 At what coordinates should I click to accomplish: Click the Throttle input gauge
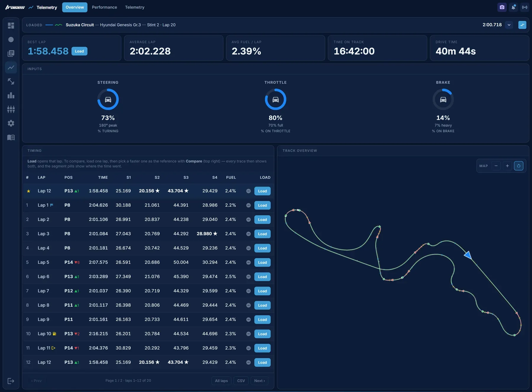tap(276, 99)
